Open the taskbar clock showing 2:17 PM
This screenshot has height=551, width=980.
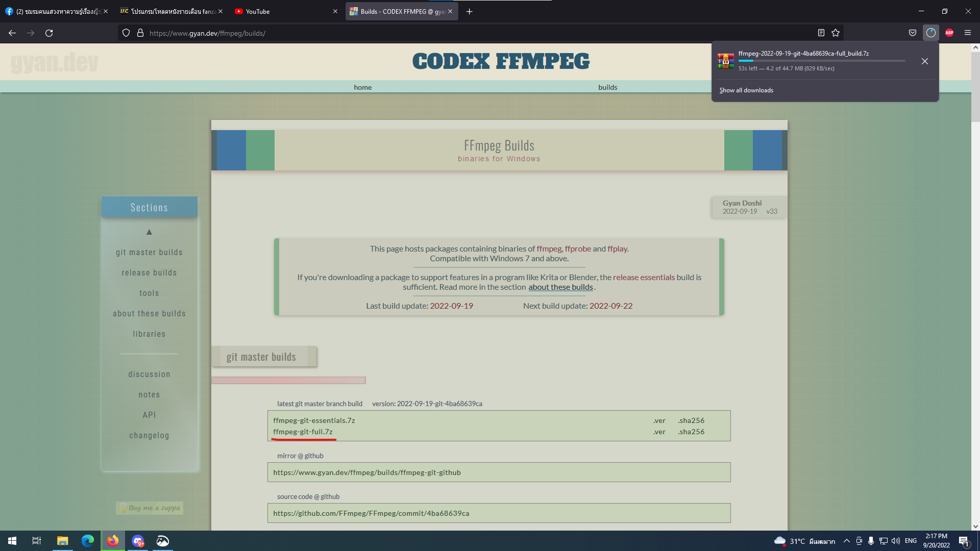click(936, 541)
